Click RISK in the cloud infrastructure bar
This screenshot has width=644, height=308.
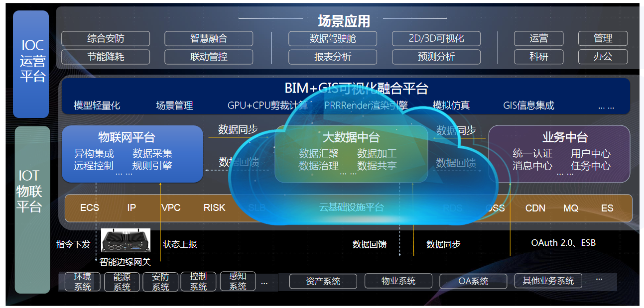click(215, 208)
